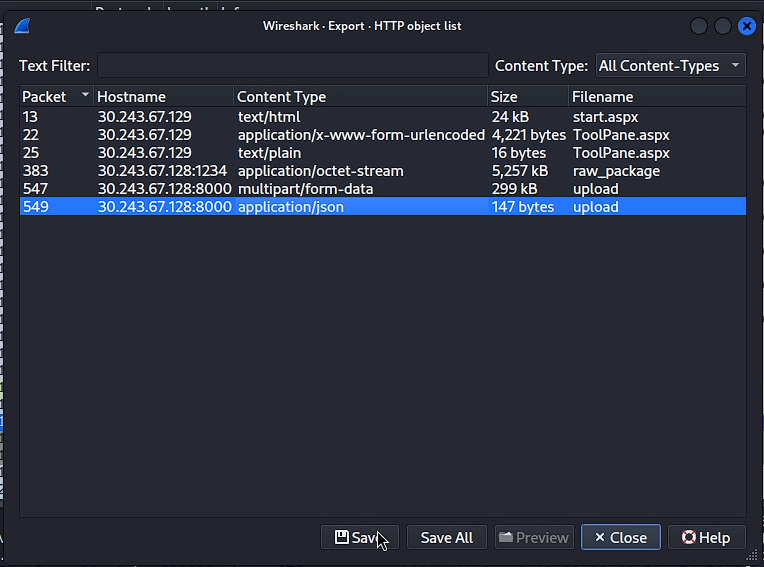
Task: Click the 299 kB size cell
Action: click(x=515, y=189)
